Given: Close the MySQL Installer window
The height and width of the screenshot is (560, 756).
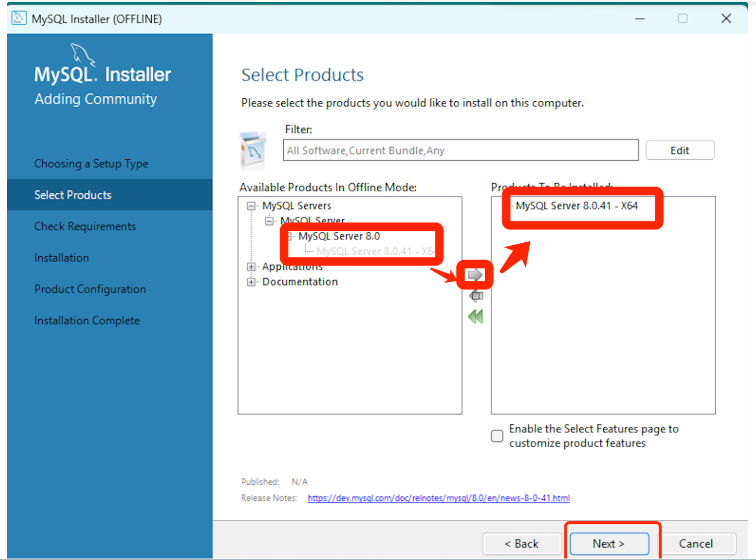Looking at the screenshot, I should [726, 19].
